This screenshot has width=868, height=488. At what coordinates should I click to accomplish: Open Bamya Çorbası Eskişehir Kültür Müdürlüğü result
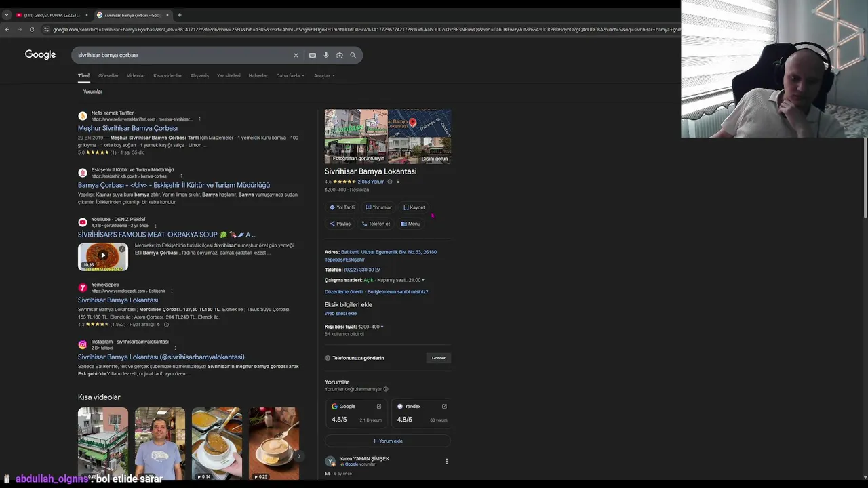174,185
